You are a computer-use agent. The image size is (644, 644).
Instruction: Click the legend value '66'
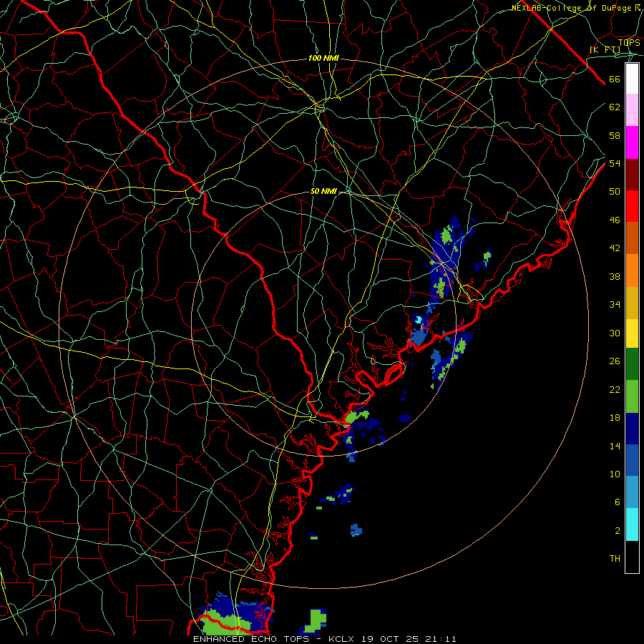[x=615, y=79]
